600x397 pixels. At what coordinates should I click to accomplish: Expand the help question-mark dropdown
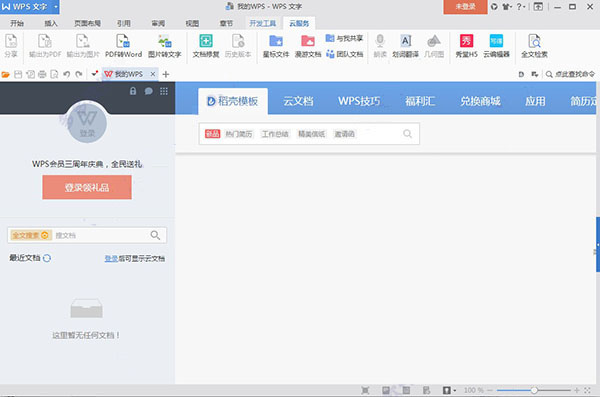click(521, 7)
